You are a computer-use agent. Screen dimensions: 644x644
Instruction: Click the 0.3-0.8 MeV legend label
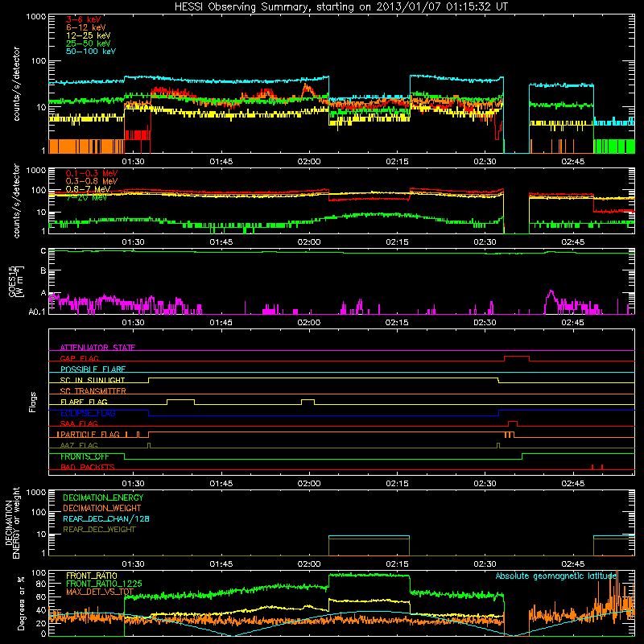(x=92, y=181)
